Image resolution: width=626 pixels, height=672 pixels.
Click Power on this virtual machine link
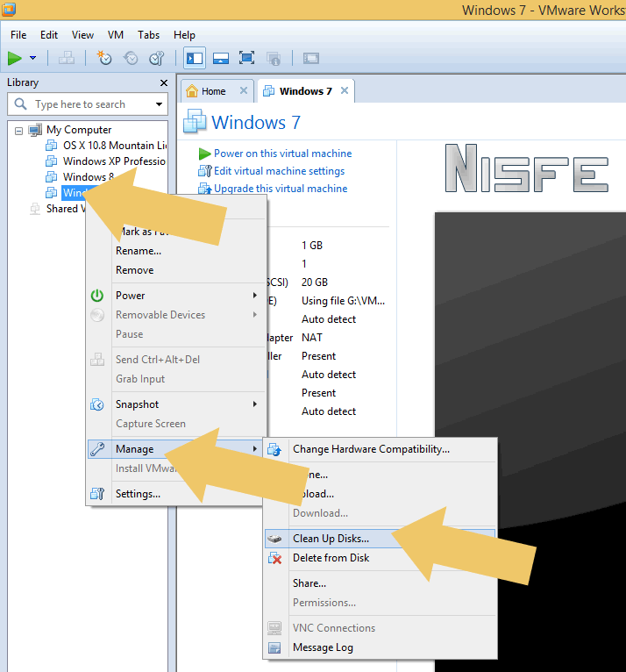point(282,154)
